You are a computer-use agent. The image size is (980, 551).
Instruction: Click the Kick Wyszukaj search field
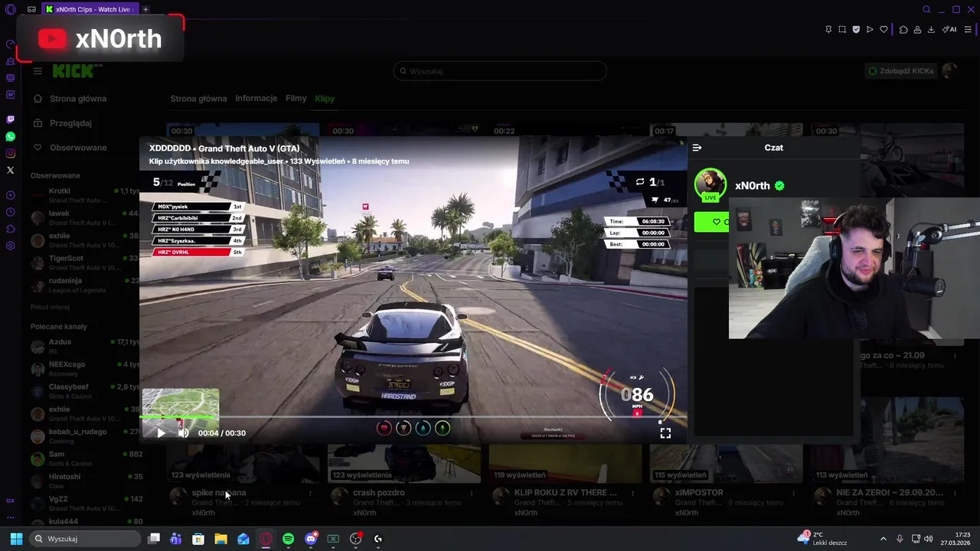coord(500,71)
